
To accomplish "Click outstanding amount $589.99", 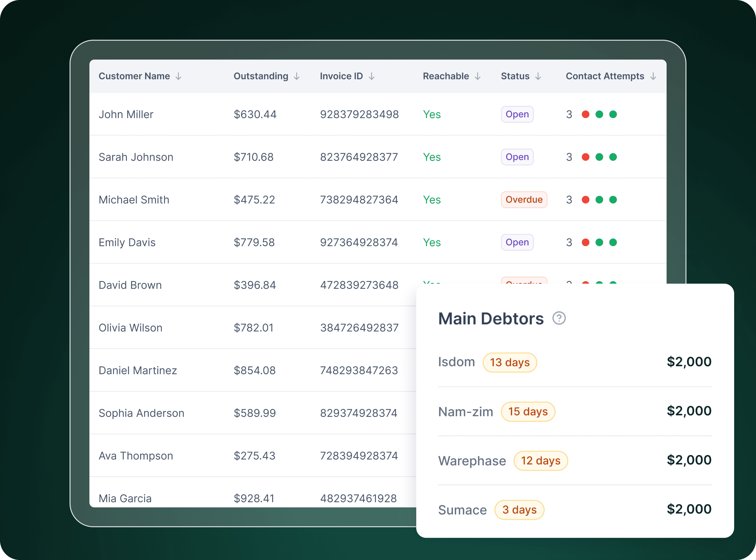I will coord(255,414).
